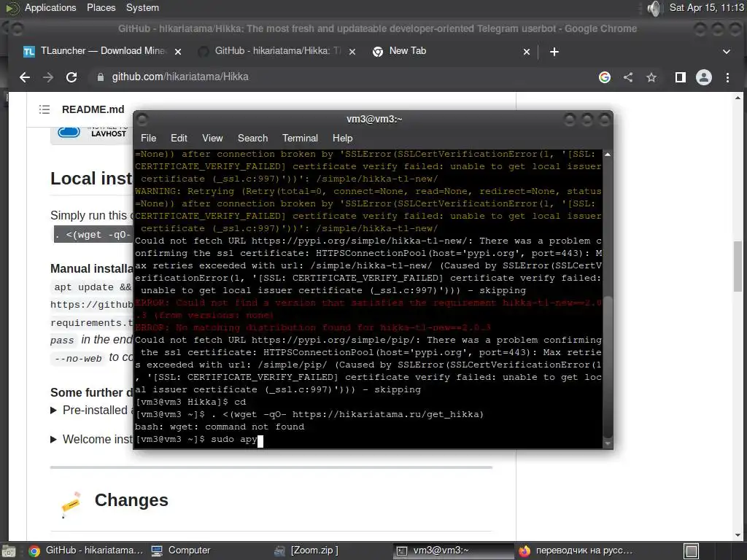This screenshot has height=560, width=747.
Task: Click terminal scrollbar up arrow
Action: (x=608, y=155)
